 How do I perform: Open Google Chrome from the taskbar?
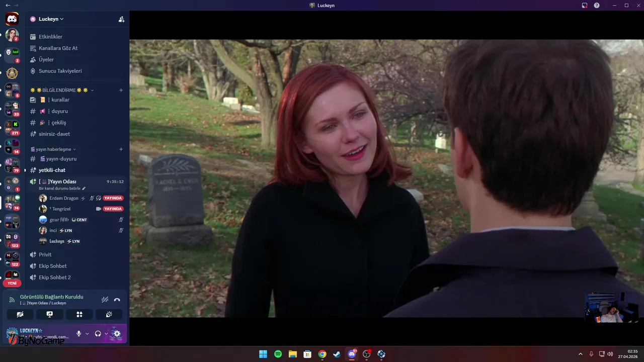coord(322,354)
